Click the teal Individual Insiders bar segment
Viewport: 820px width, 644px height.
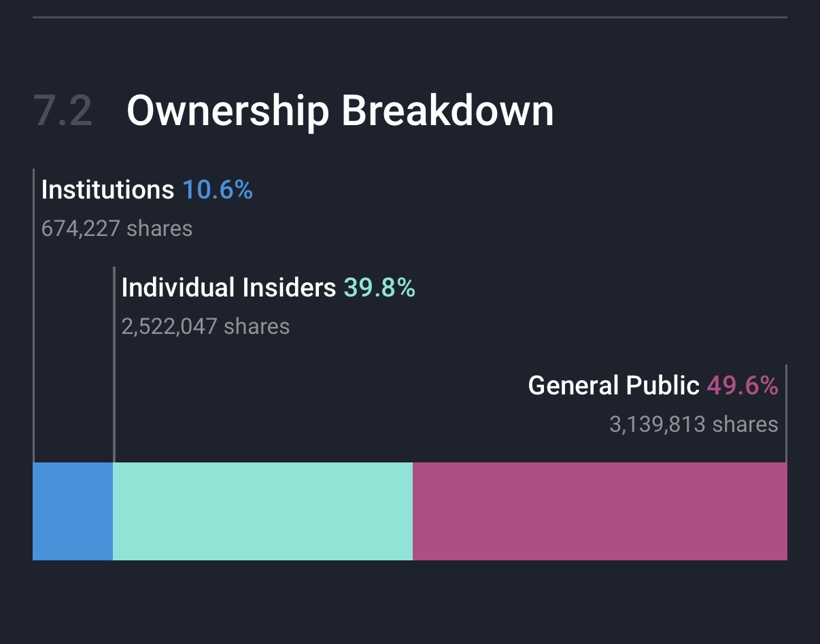(262, 511)
